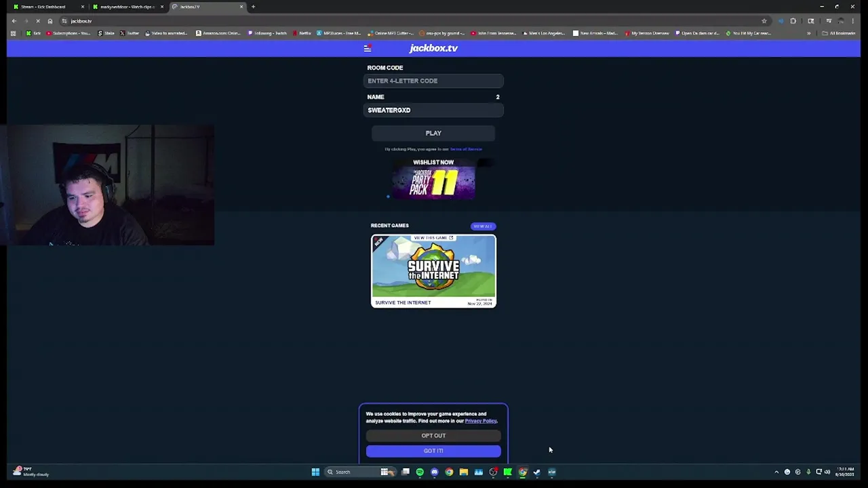Open the Stake bookmark
Image resolution: width=868 pixels, height=488 pixels.
(x=106, y=33)
